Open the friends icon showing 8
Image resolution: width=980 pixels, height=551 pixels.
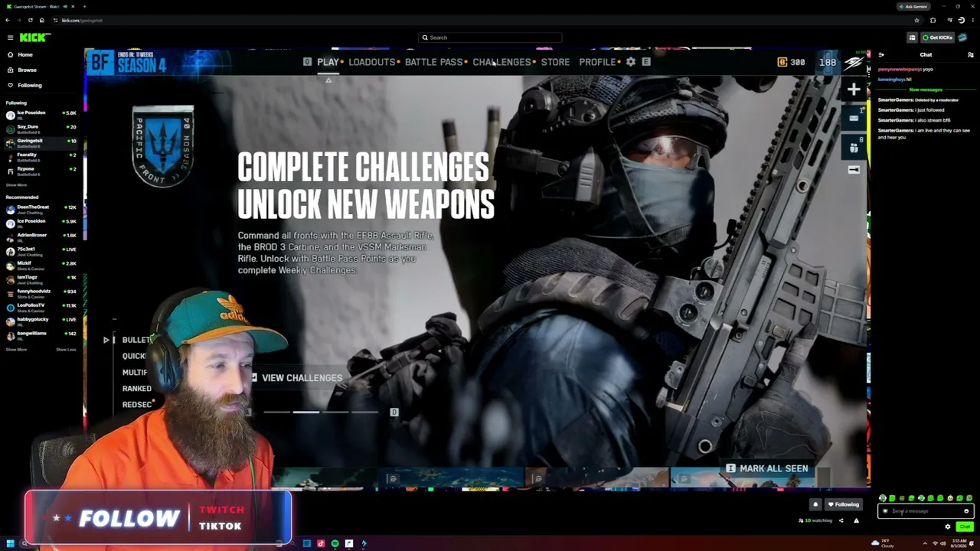[854, 146]
